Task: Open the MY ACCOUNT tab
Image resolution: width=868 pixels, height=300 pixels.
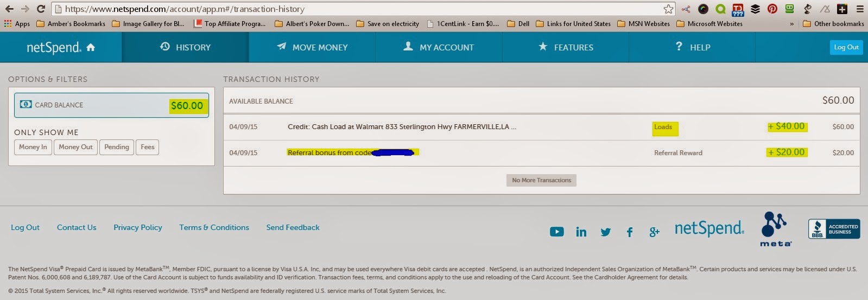Action: pos(439,47)
